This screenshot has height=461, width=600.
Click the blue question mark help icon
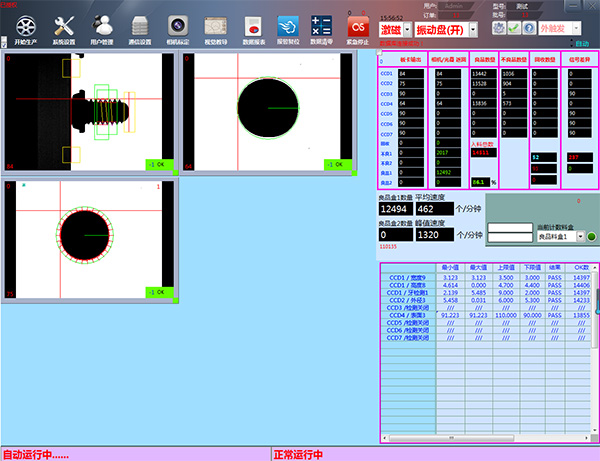point(529,29)
